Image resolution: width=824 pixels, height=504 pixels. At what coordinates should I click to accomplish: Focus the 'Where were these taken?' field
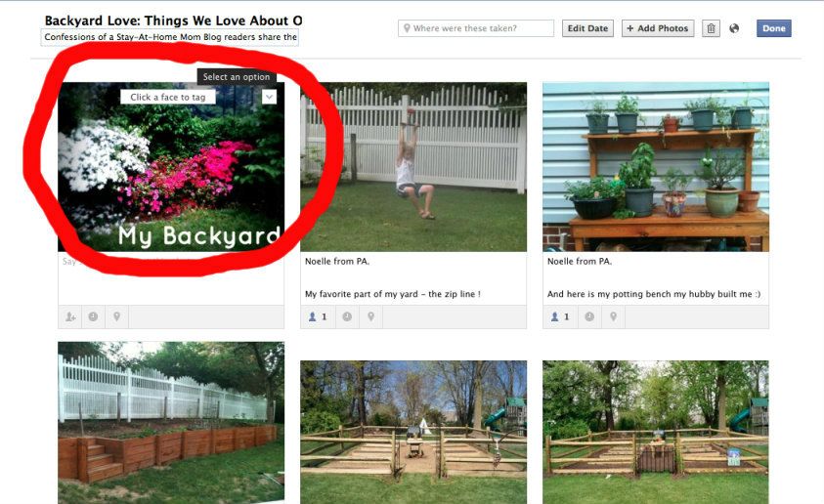(476, 28)
